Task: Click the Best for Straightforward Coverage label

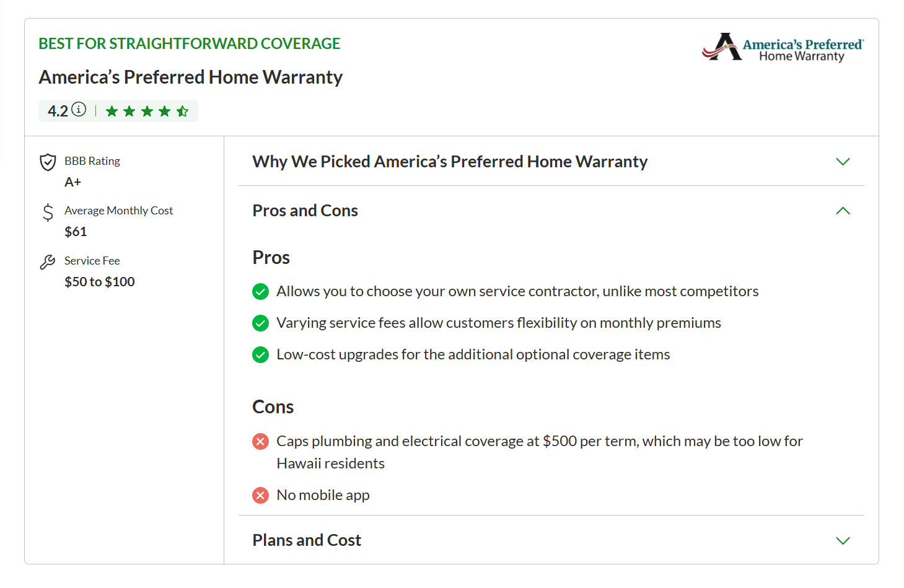Action: coord(190,43)
